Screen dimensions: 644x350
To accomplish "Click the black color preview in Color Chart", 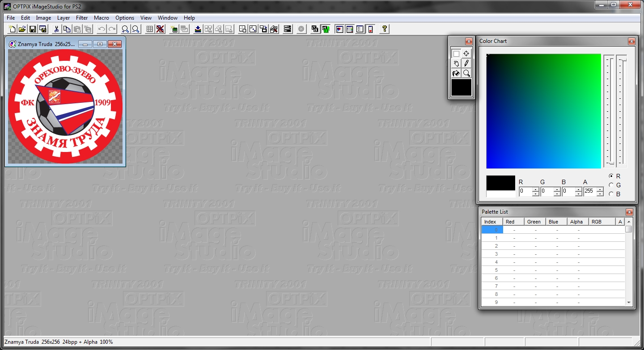I will (501, 183).
